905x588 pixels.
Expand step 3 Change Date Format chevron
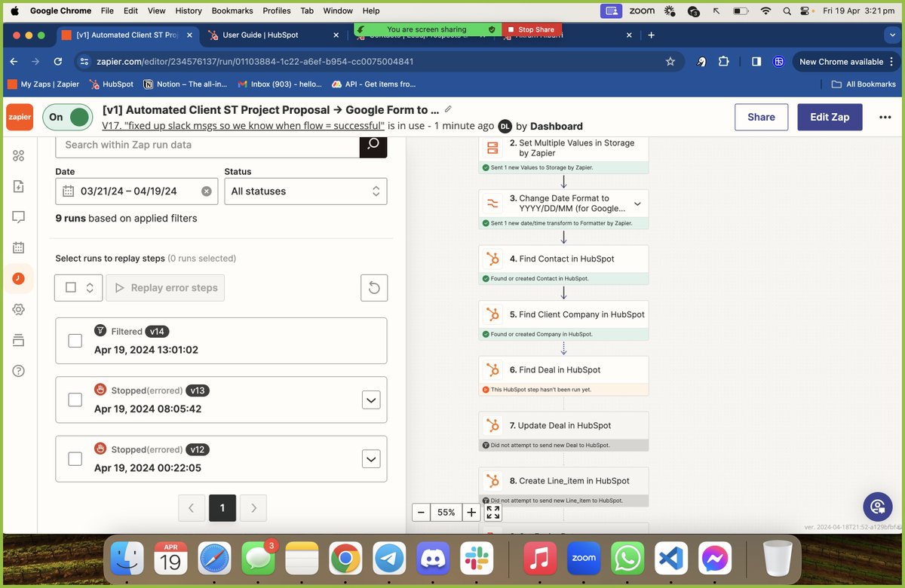pos(637,204)
